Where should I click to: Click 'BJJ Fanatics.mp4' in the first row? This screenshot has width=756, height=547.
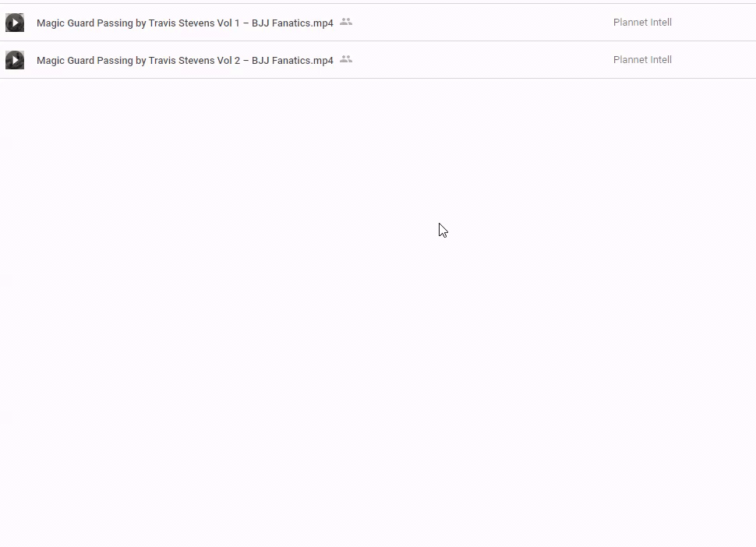click(x=292, y=23)
